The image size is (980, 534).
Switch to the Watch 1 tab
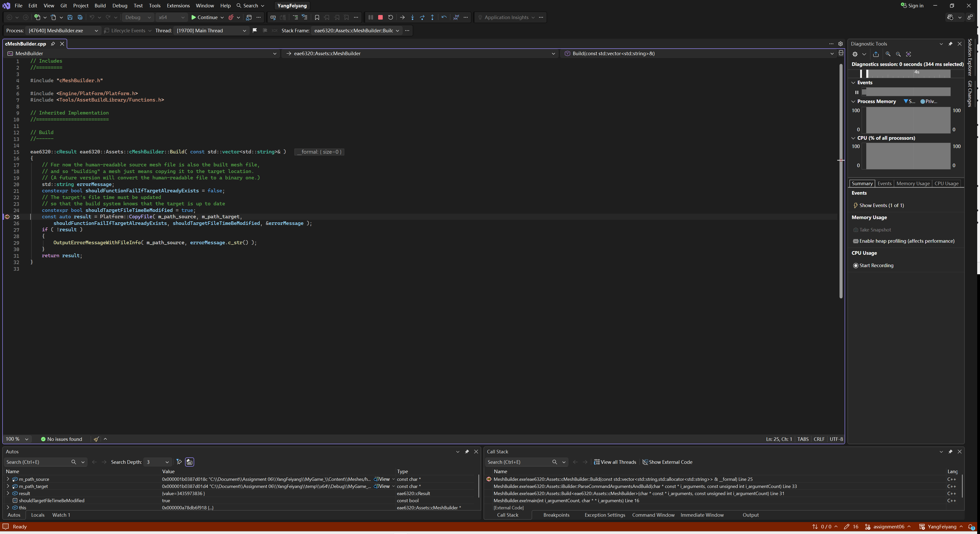point(61,515)
